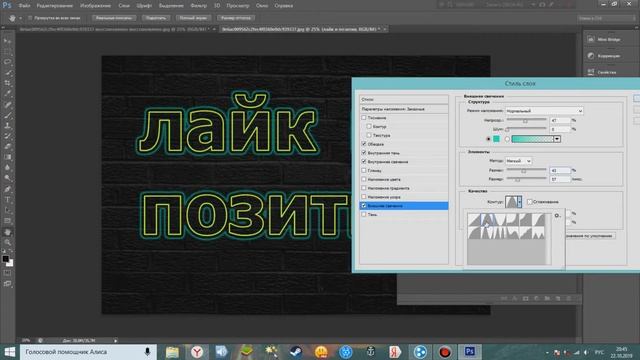
Task: Disable the Внутренняя тень checkbox
Action: tap(364, 153)
